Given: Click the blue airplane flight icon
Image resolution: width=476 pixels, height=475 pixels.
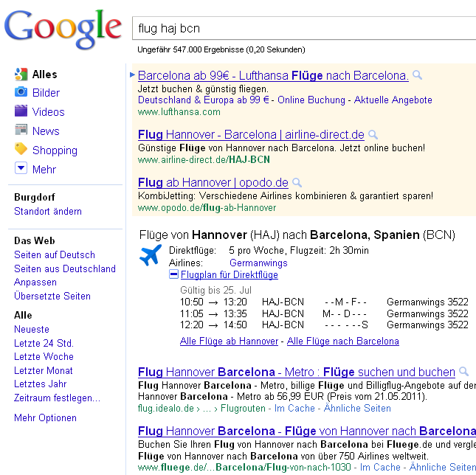Looking at the screenshot, I should (151, 256).
